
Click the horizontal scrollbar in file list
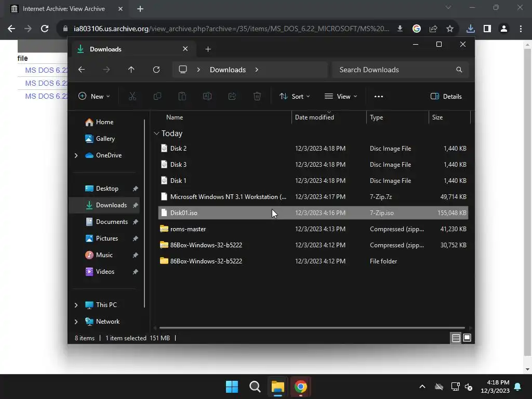click(312, 328)
